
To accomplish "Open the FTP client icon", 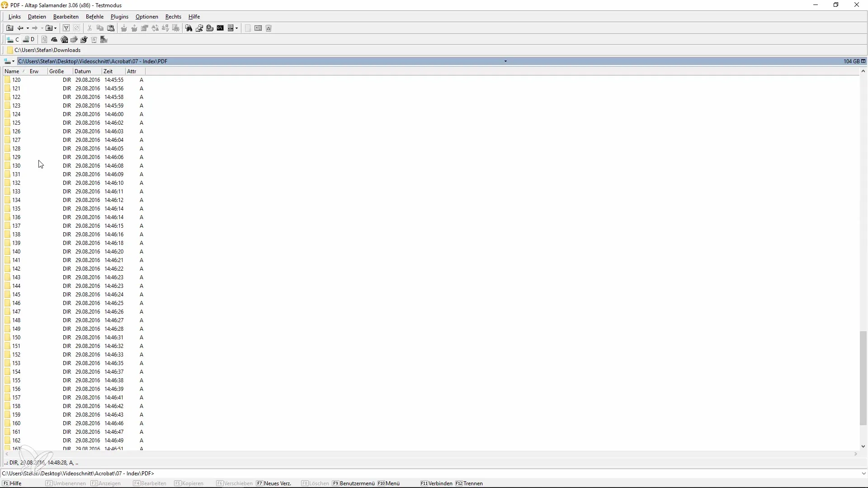I will click(64, 40).
